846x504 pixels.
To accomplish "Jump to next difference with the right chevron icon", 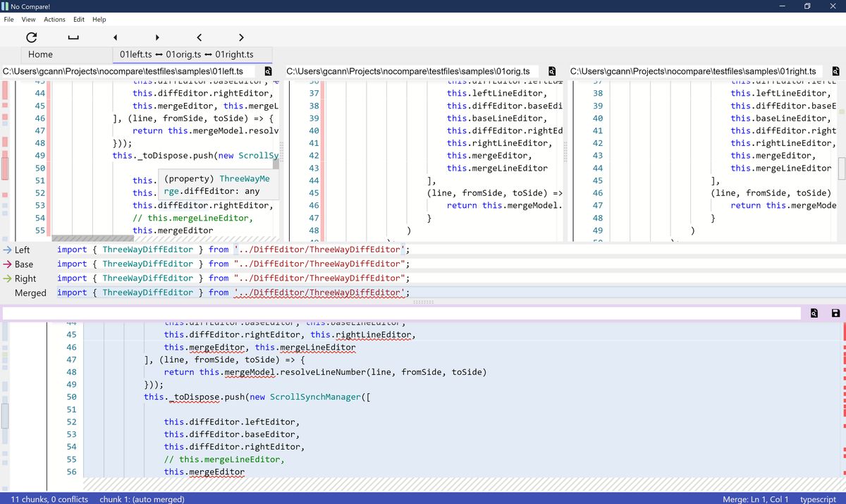I will click(x=241, y=37).
